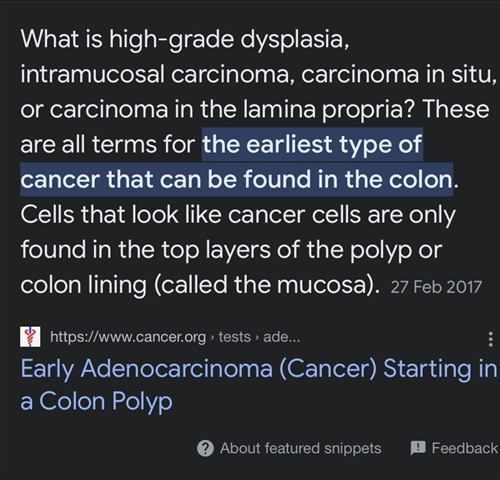The height and width of the screenshot is (480, 500).
Task: Click highlighted 'cancer that can be found' line
Action: tap(165, 179)
